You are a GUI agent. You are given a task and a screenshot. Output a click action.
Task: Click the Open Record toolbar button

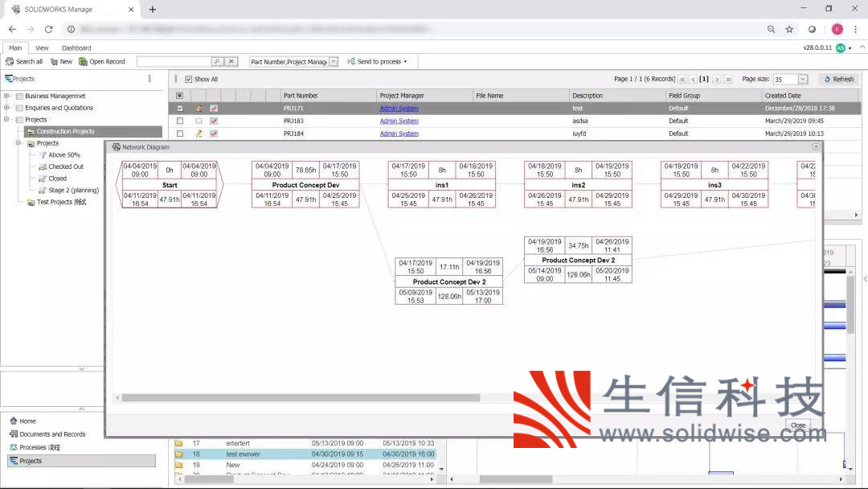coord(102,61)
